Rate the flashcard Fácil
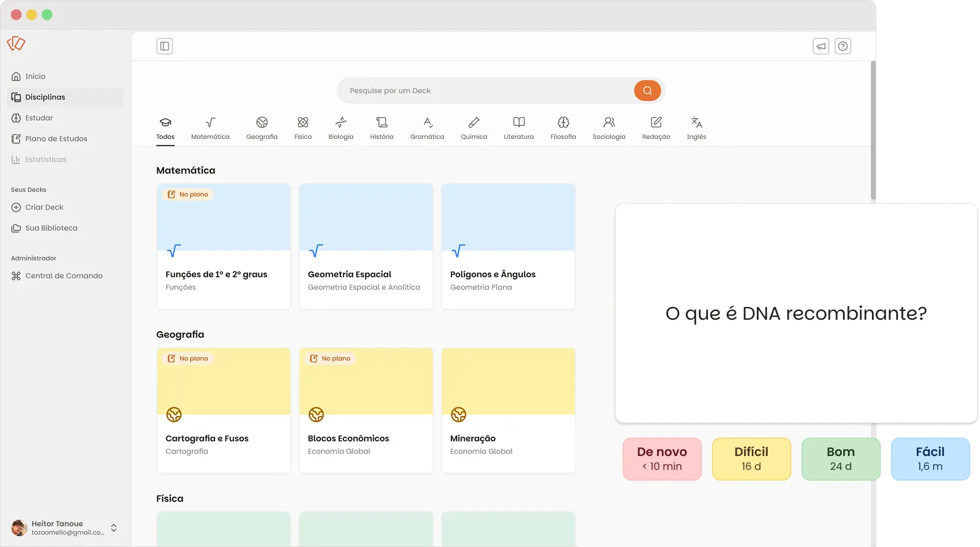 pyautogui.click(x=930, y=459)
